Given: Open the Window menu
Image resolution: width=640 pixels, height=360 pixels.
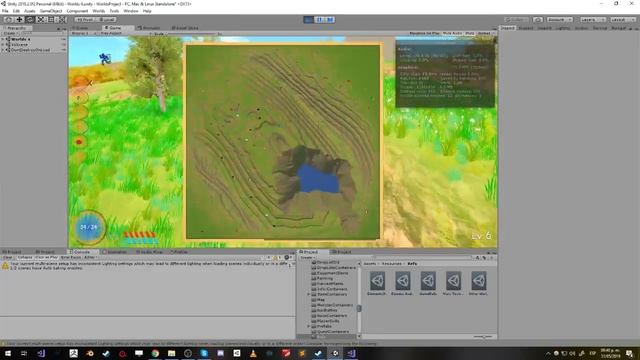Looking at the screenshot, I should coord(131,11).
